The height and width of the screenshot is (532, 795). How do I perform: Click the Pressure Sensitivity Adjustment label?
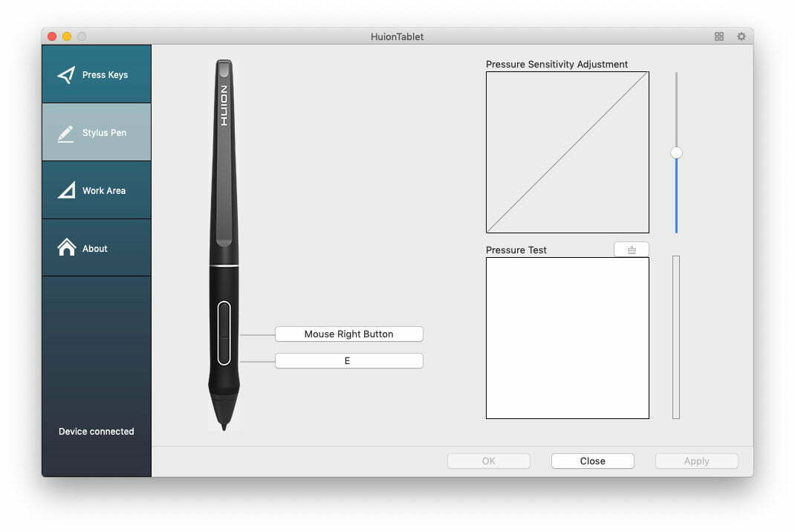coord(556,64)
